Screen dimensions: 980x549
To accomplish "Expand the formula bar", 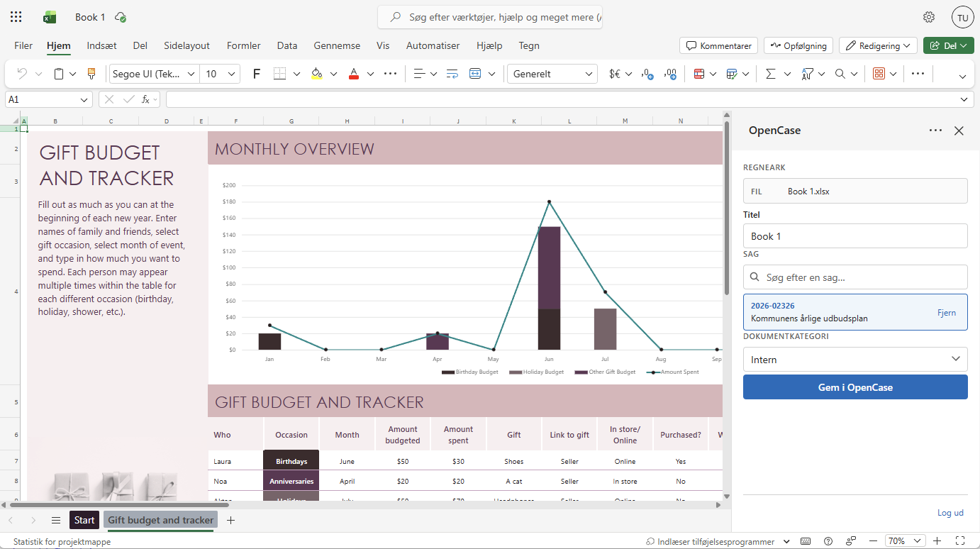I will [964, 99].
